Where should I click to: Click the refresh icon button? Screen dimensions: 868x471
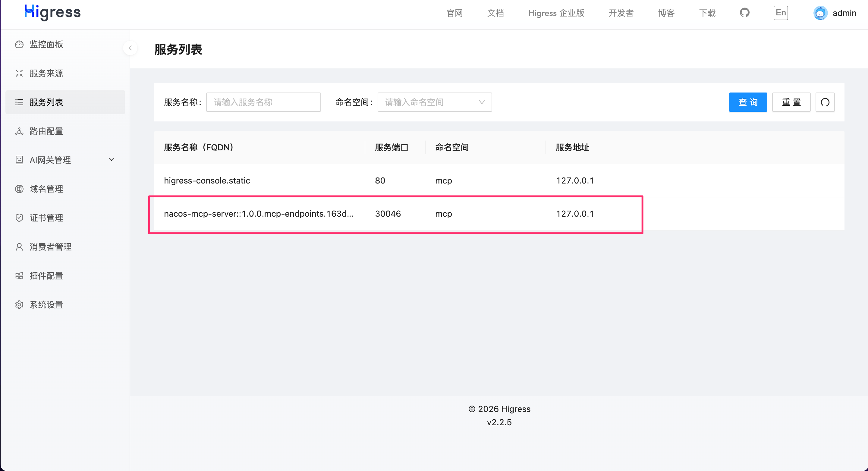point(825,102)
